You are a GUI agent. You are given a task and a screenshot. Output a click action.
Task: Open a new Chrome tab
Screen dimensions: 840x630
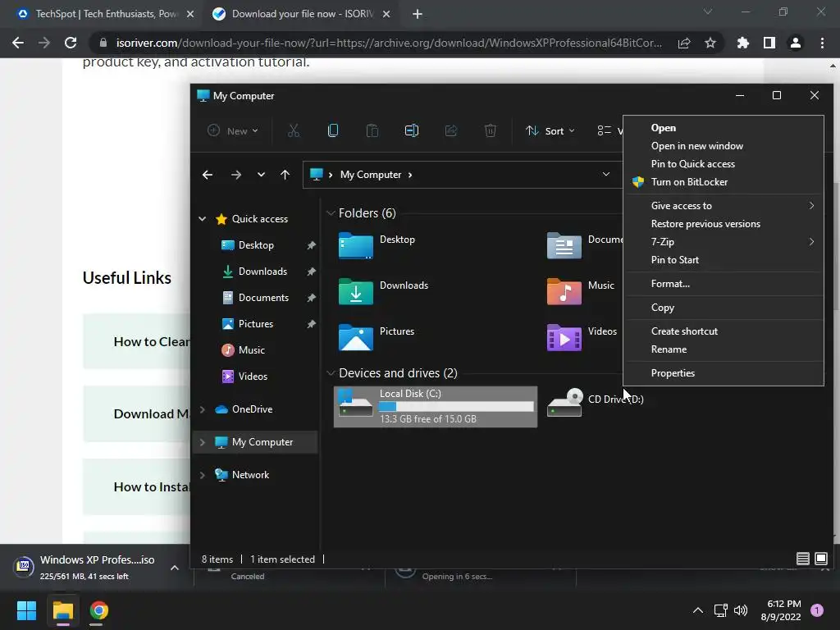tap(418, 14)
